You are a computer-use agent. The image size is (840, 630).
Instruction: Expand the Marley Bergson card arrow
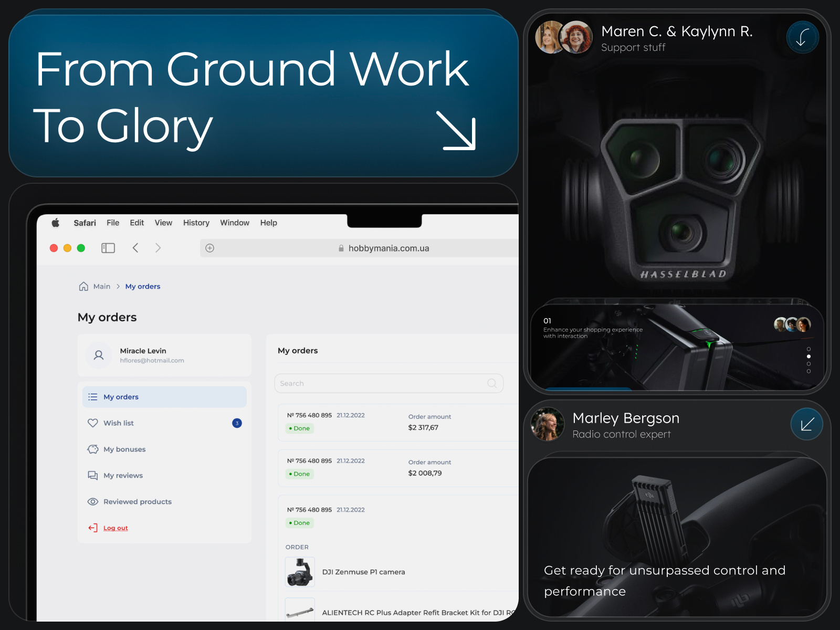pyautogui.click(x=806, y=424)
